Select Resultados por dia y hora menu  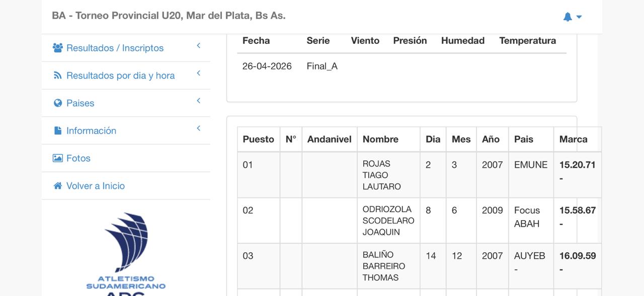click(x=121, y=75)
